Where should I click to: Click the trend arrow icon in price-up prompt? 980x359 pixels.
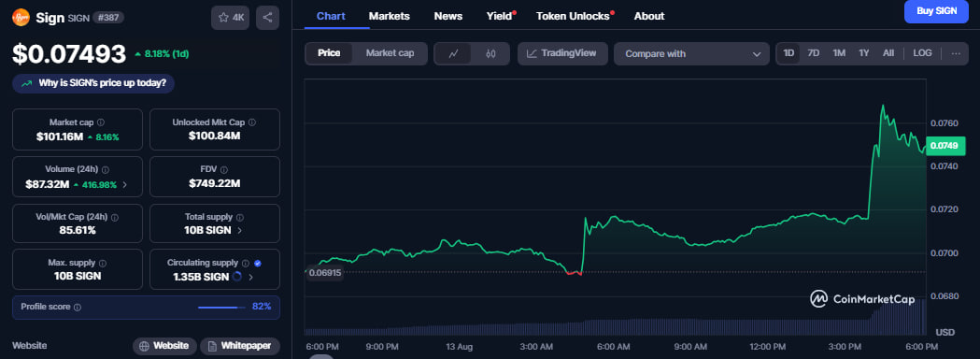pos(27,83)
